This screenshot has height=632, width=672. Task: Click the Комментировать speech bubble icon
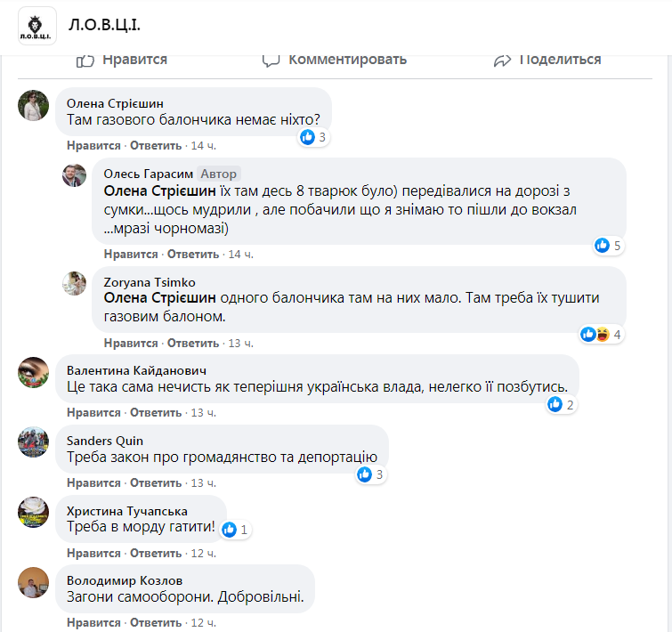coord(271,61)
